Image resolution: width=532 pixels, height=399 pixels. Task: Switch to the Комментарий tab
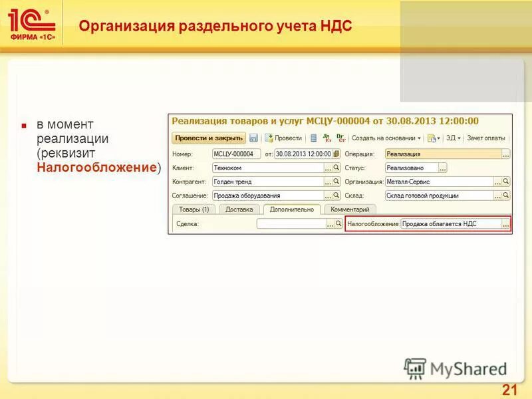350,209
